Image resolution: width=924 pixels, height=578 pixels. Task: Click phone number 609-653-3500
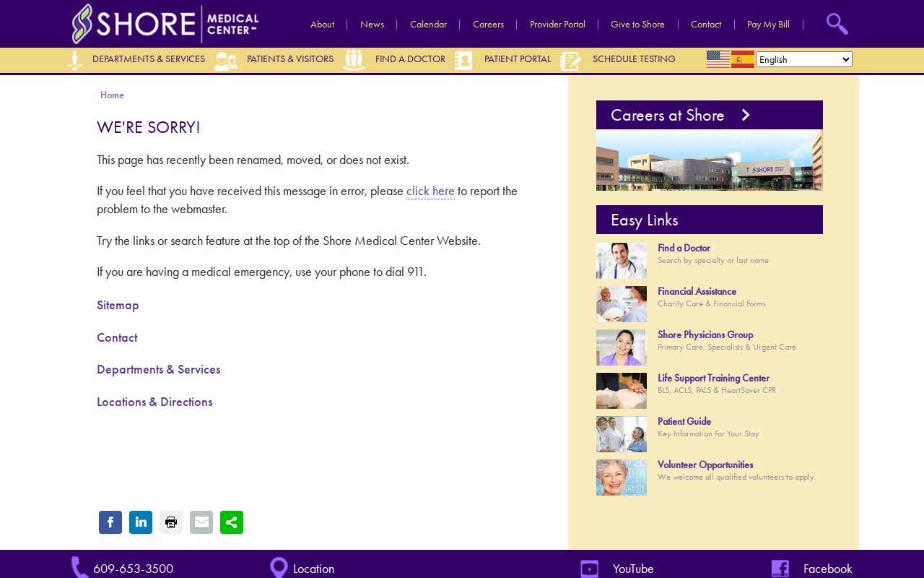(133, 569)
